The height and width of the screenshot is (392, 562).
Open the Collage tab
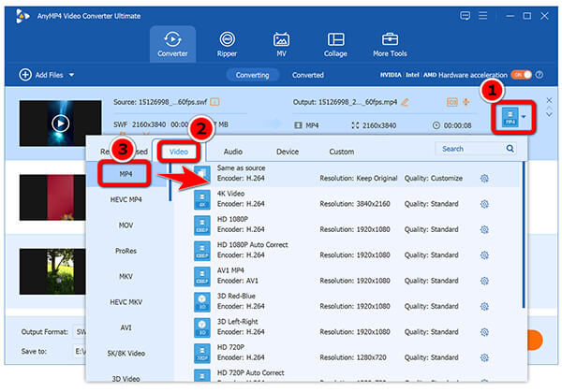tap(335, 44)
